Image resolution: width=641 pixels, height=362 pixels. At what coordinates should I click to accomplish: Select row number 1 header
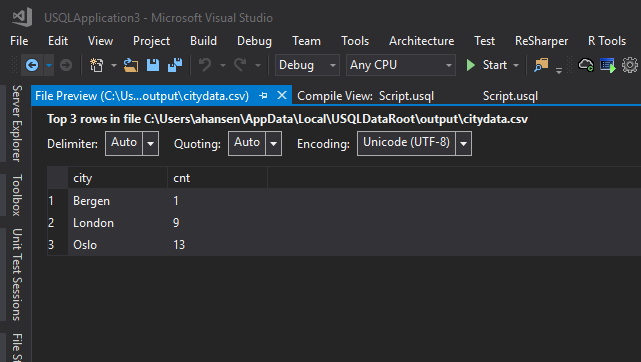[58, 201]
